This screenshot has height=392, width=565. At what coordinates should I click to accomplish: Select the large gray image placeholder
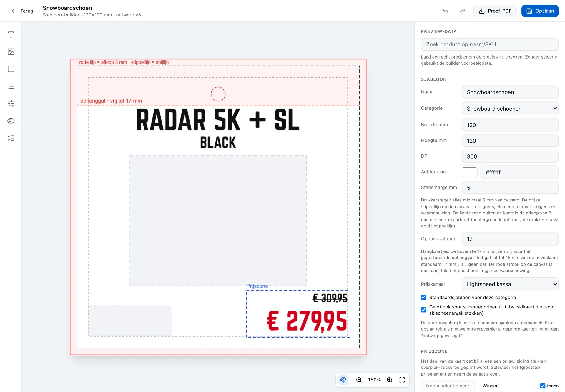[x=218, y=221]
